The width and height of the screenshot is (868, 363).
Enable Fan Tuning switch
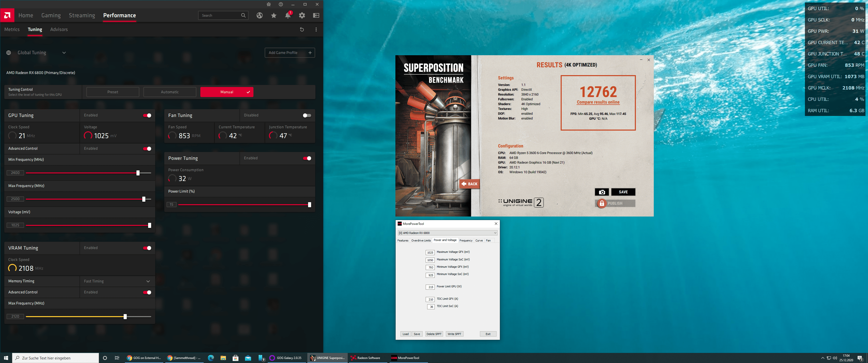tap(307, 115)
